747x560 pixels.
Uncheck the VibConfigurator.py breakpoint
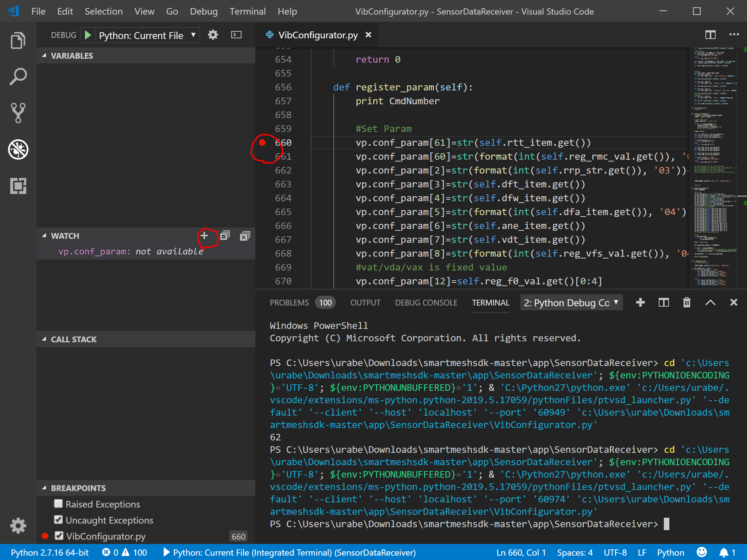click(x=58, y=536)
